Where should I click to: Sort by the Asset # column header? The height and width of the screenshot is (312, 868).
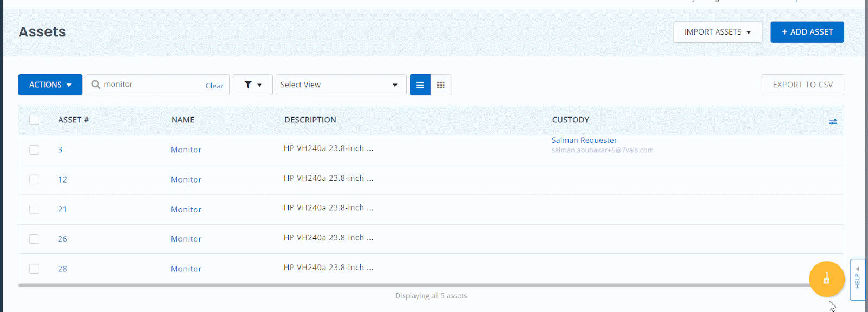click(x=73, y=120)
